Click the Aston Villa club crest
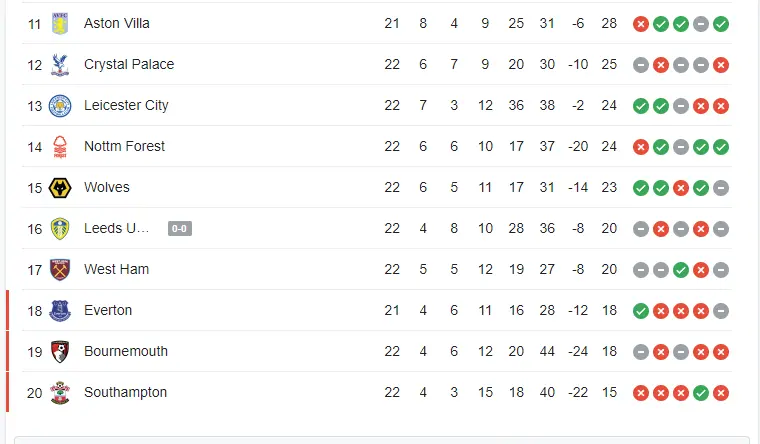The height and width of the screenshot is (444, 760). click(x=61, y=23)
